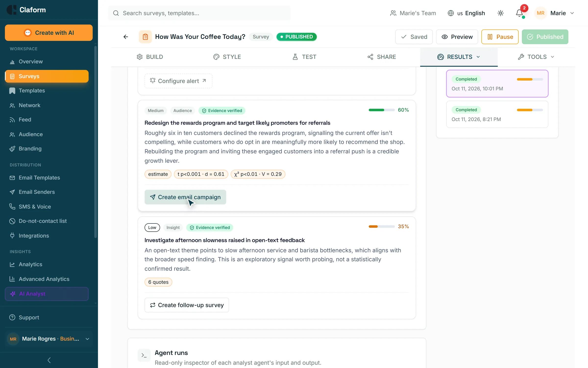Screen dimensions: 588x368
Task: Open Advanced Analytics
Action: pyautogui.click(x=47, y=279)
